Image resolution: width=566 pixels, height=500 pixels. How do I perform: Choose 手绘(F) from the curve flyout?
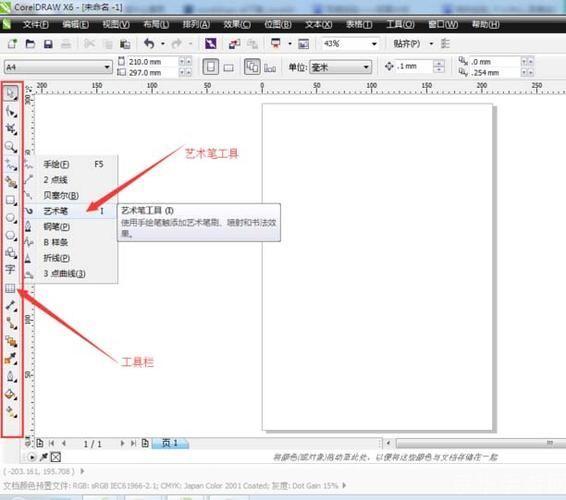pyautogui.click(x=71, y=164)
